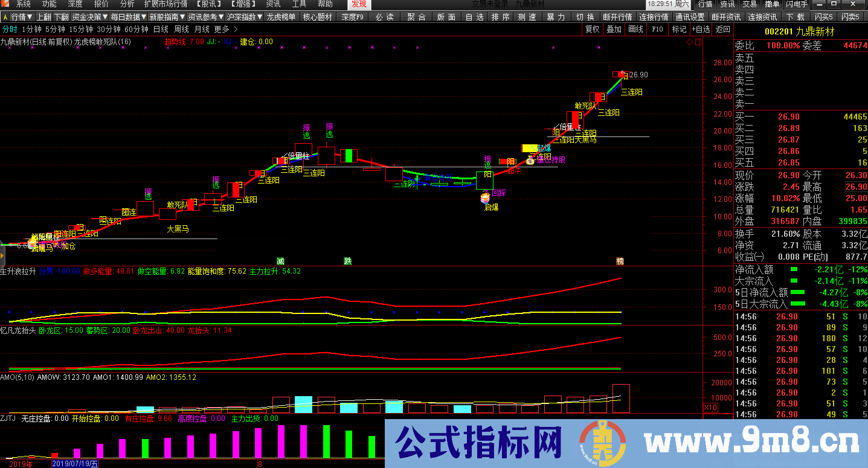Switch to the 发现 tab

(x=359, y=4)
